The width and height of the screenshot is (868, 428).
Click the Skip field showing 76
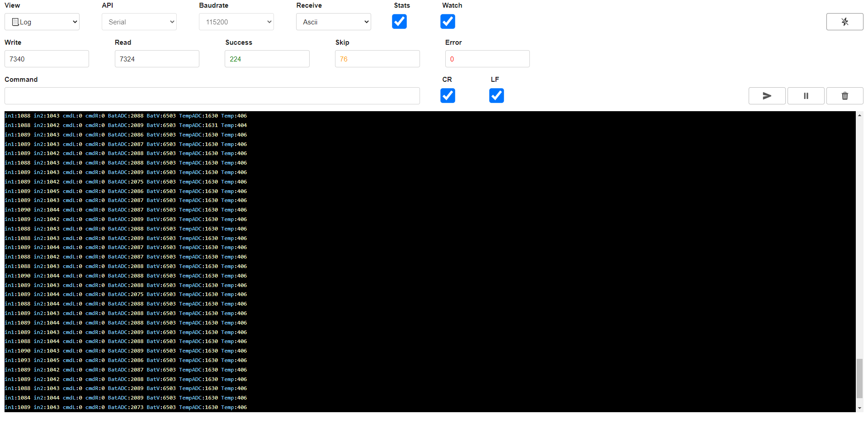tap(377, 58)
